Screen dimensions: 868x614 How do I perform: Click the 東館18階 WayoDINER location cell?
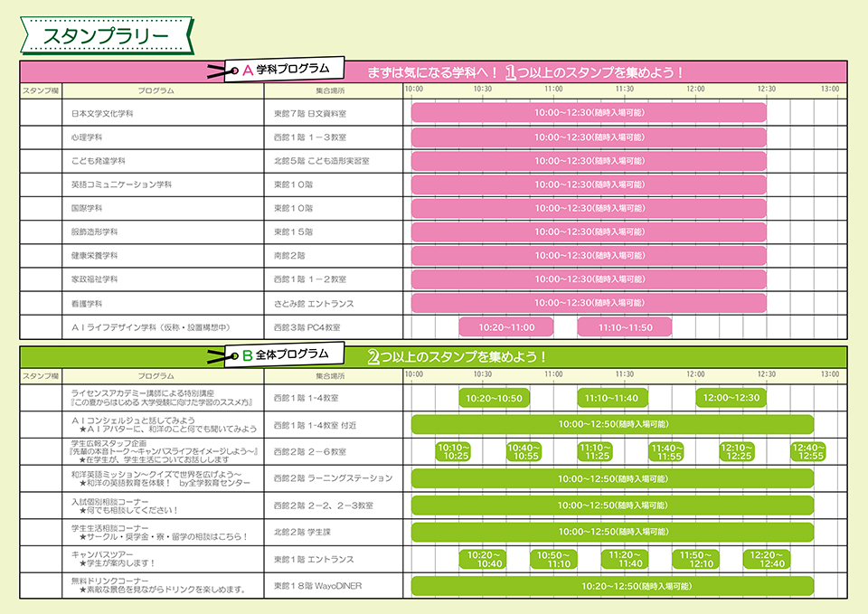(317, 586)
